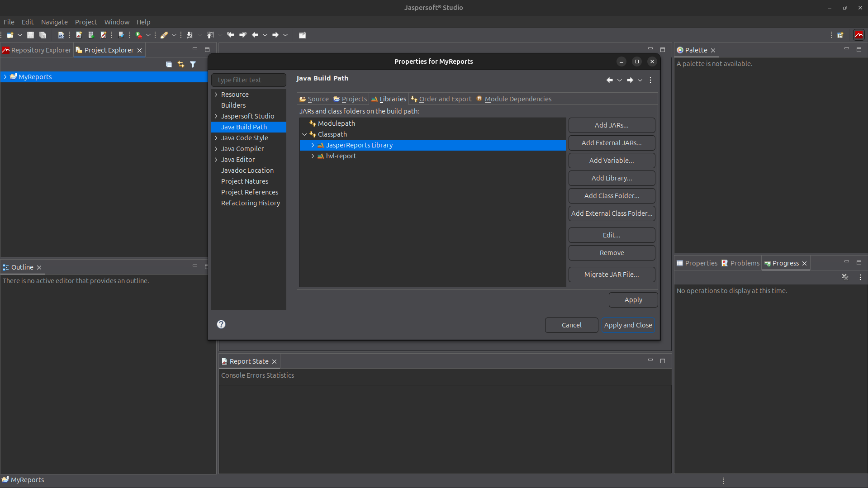This screenshot has height=488, width=868.
Task: Switch to the Repository Explorer tab
Action: 37,50
